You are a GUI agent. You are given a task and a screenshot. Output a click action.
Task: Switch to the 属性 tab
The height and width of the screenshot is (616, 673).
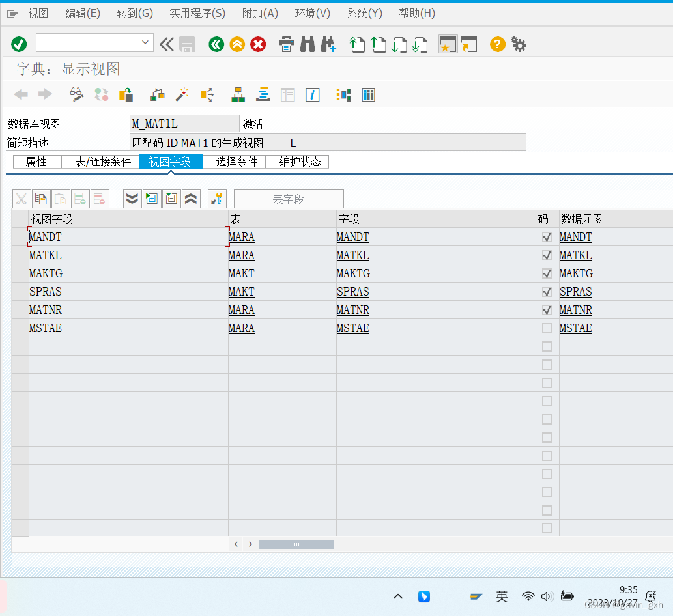click(37, 161)
